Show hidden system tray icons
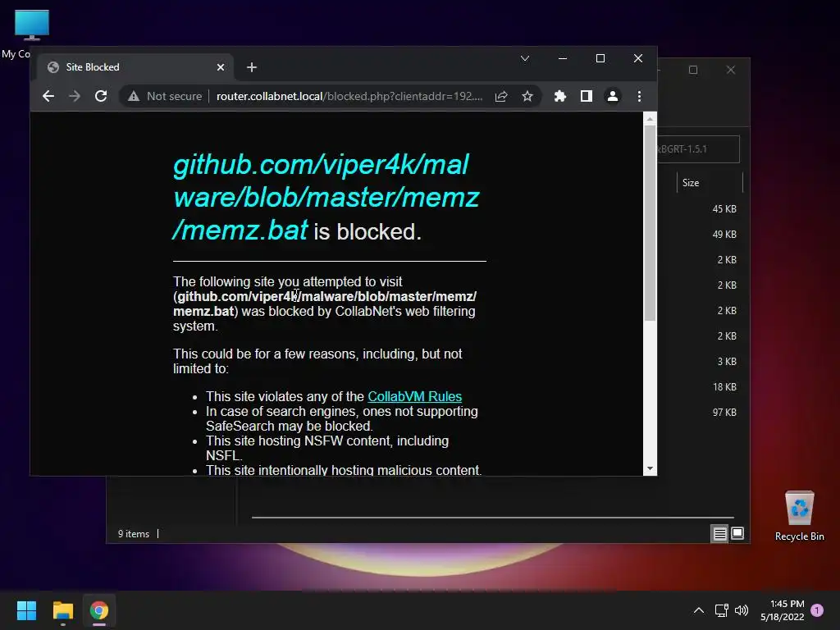Screen dimensions: 840x630 click(699, 610)
